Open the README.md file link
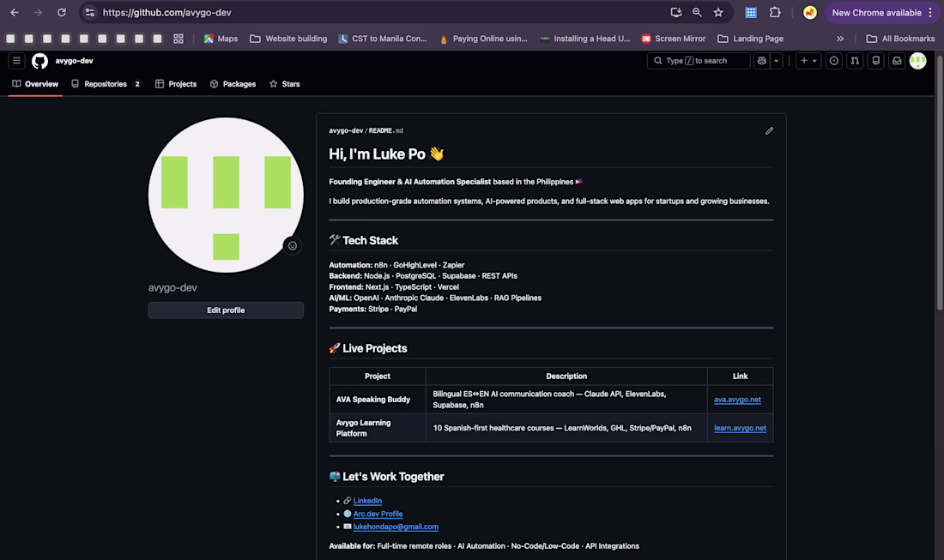The image size is (944, 560). point(386,130)
